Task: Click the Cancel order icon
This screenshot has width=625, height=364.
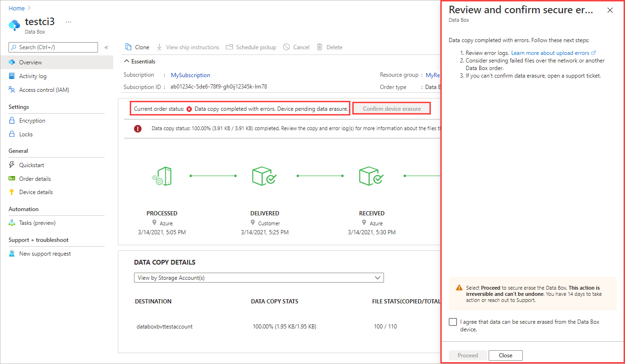Action: tap(286, 47)
